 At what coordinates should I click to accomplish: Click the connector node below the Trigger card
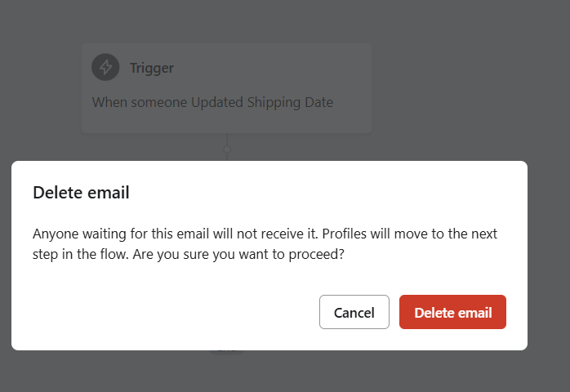pyautogui.click(x=227, y=149)
